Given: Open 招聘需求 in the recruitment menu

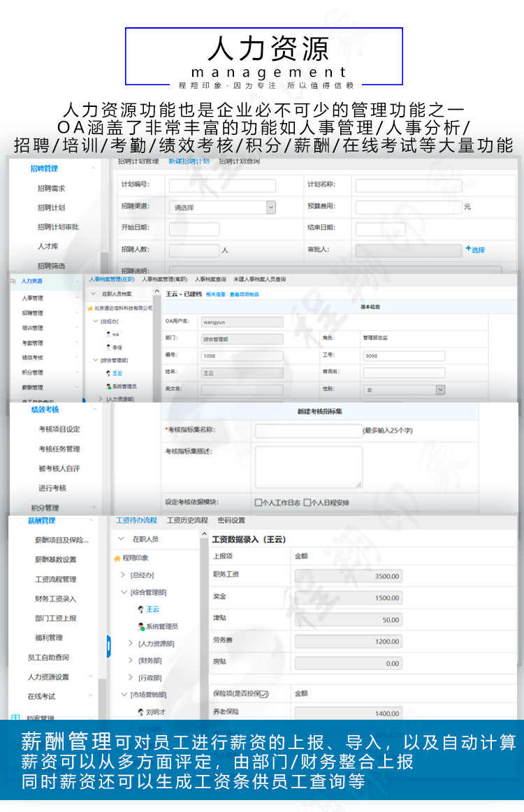Looking at the screenshot, I should (51, 189).
